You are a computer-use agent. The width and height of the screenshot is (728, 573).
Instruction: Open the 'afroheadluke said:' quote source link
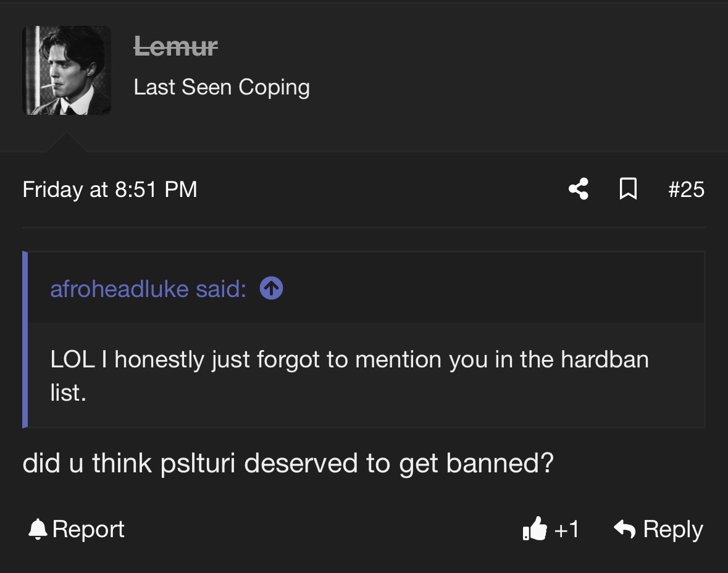tap(148, 289)
